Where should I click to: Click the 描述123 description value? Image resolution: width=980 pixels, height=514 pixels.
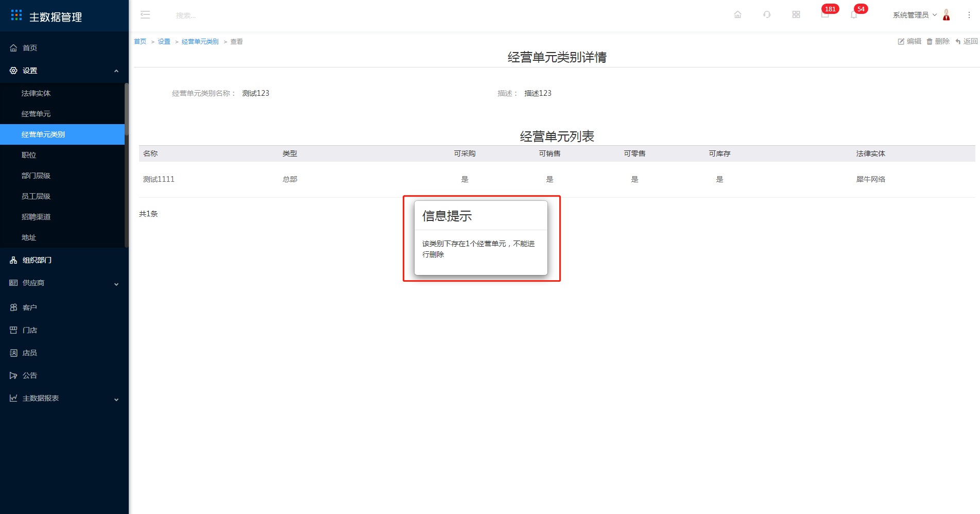click(538, 93)
